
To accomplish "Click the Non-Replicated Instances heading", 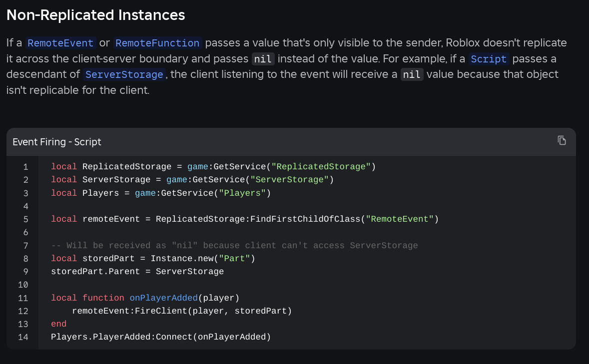I will [x=95, y=15].
